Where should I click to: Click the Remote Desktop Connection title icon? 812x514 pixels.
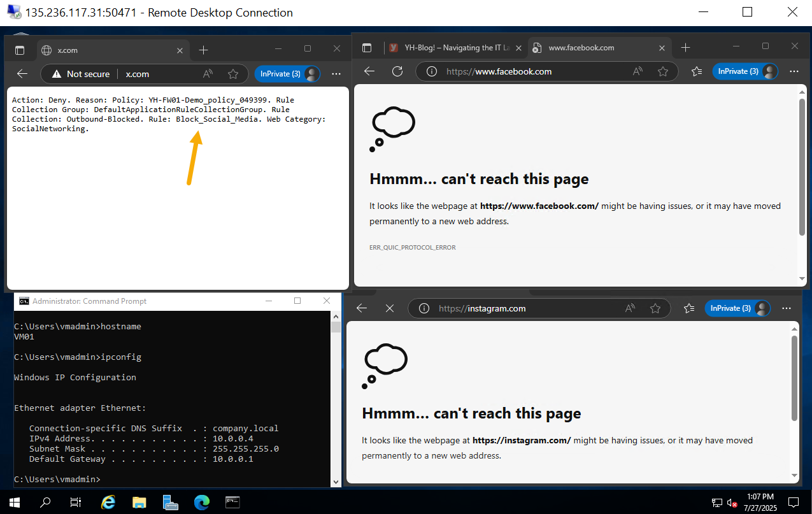[x=13, y=12]
